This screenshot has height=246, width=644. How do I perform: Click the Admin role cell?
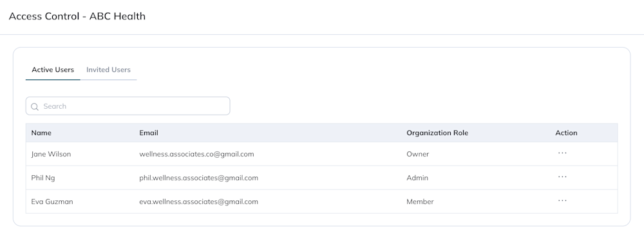417,178
